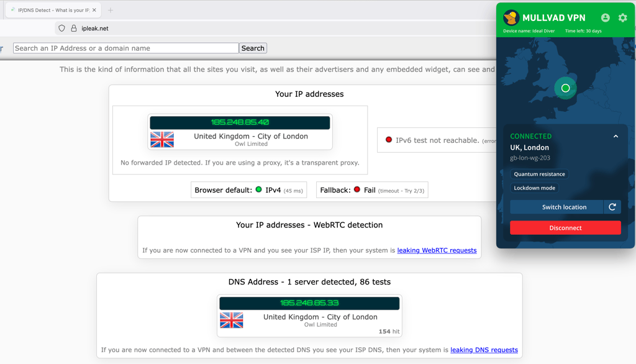Click the red Disconnect button
The height and width of the screenshot is (364, 636).
click(x=565, y=227)
